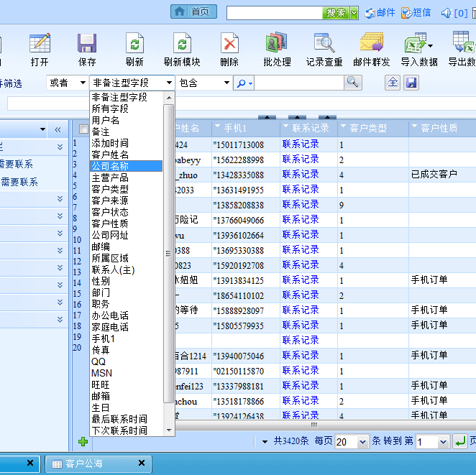Open the 包含 condition dropdown
Screen dimensions: 476x475
click(x=204, y=83)
